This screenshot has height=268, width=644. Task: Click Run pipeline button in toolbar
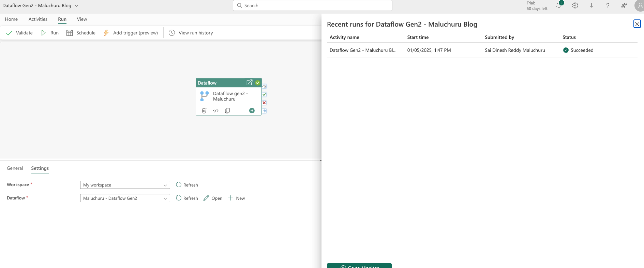(50, 33)
